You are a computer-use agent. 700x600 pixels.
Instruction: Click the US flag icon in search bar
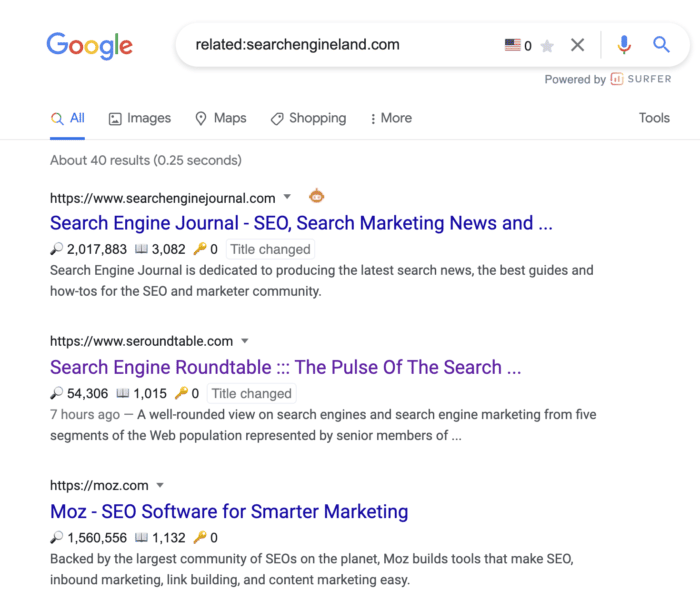(x=512, y=45)
